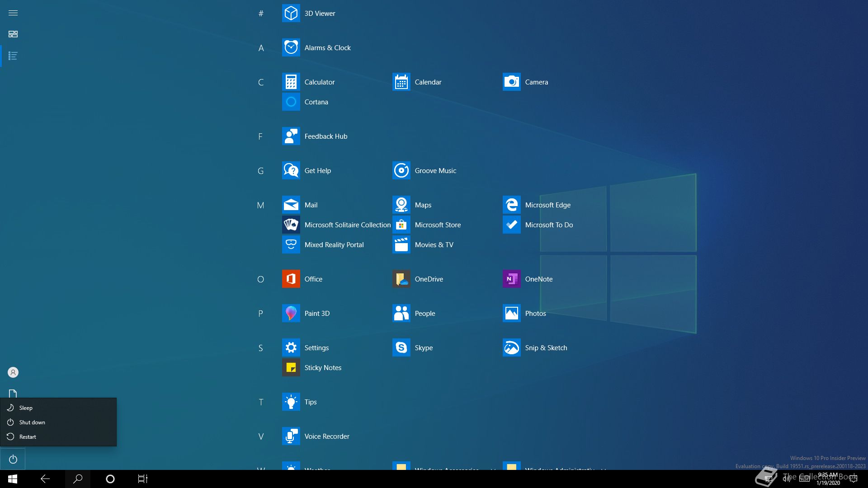Viewport: 868px width, 488px height.
Task: Open the Settings gear icon
Action: pyautogui.click(x=291, y=348)
